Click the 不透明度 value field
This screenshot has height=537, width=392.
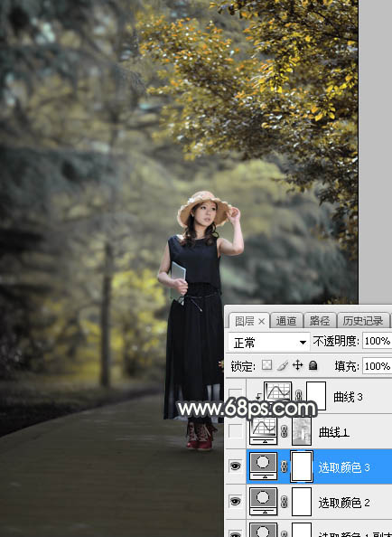pyautogui.click(x=377, y=341)
